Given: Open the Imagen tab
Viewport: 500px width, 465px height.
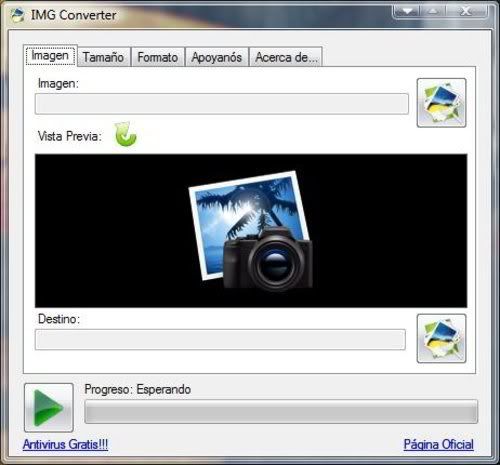Looking at the screenshot, I should tap(50, 56).
